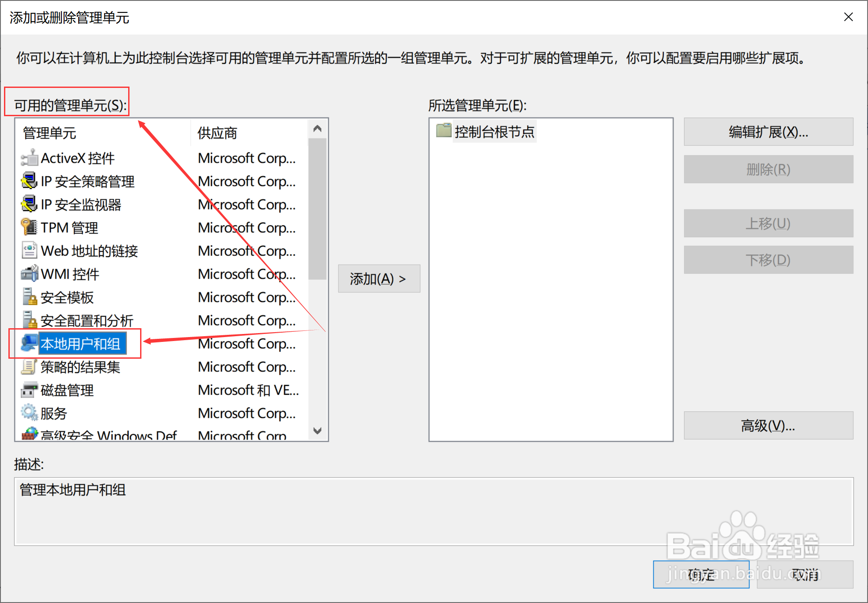Open the 高级(V) options
Viewport: 868px width, 603px height.
768,425
